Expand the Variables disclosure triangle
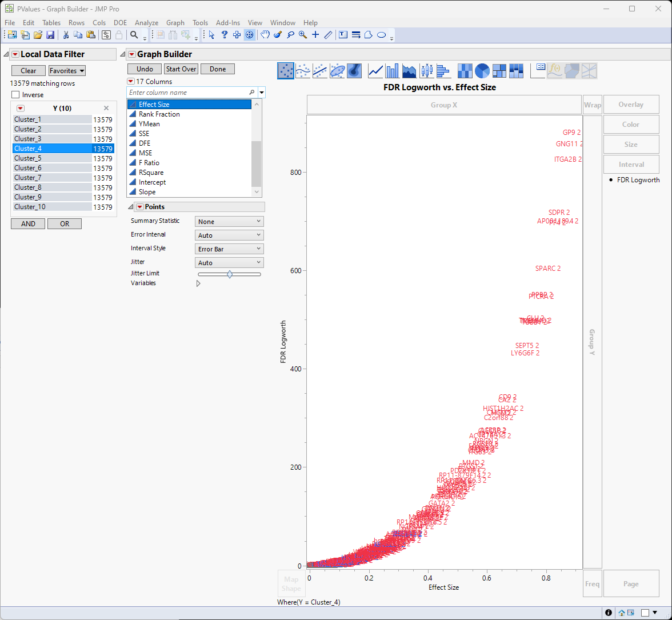Viewport: 672px width, 620px height. click(x=198, y=283)
